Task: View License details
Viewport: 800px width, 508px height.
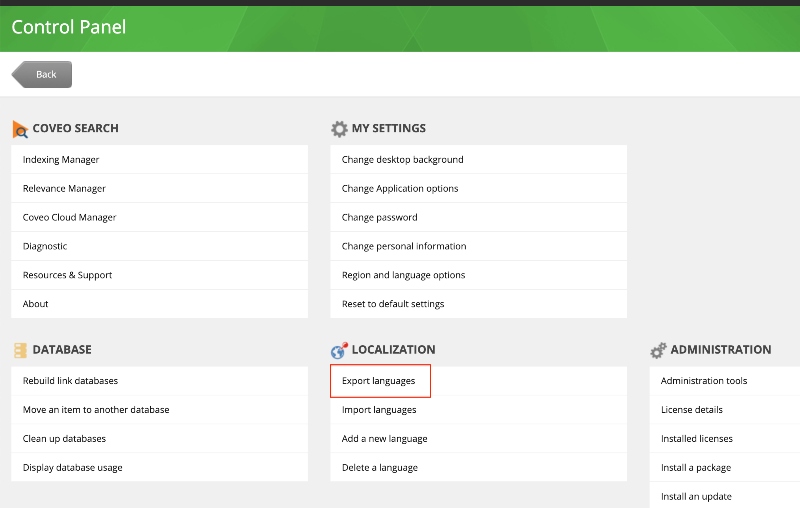Action: coord(724,410)
